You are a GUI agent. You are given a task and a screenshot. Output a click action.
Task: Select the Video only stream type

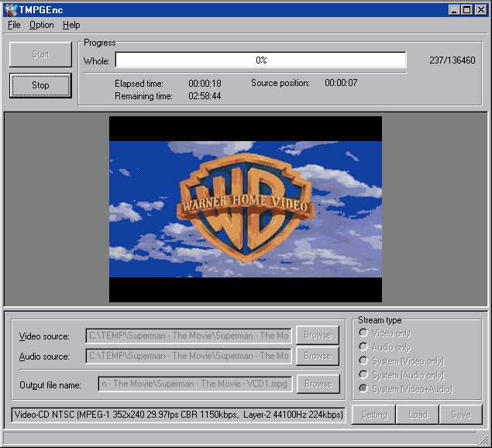(363, 333)
